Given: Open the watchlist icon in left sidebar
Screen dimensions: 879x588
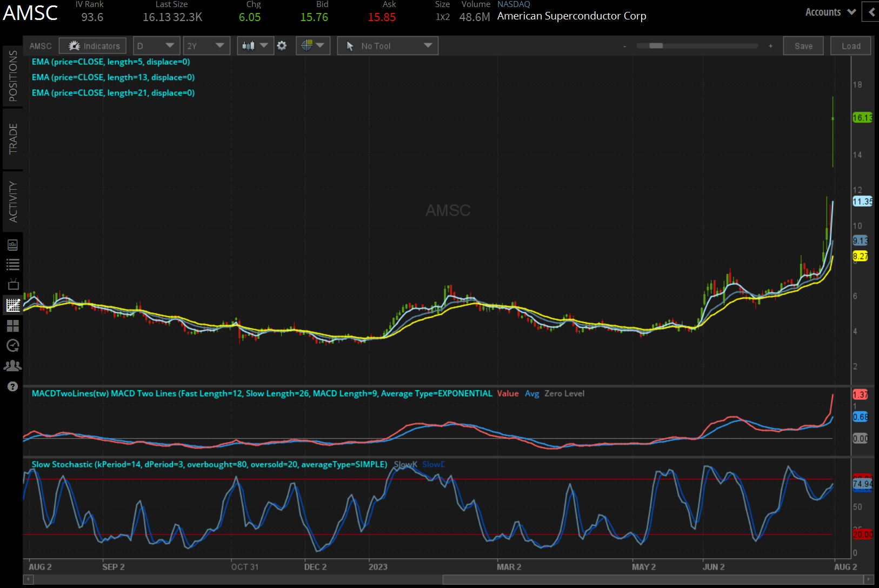Looking at the screenshot, I should coord(12,265).
